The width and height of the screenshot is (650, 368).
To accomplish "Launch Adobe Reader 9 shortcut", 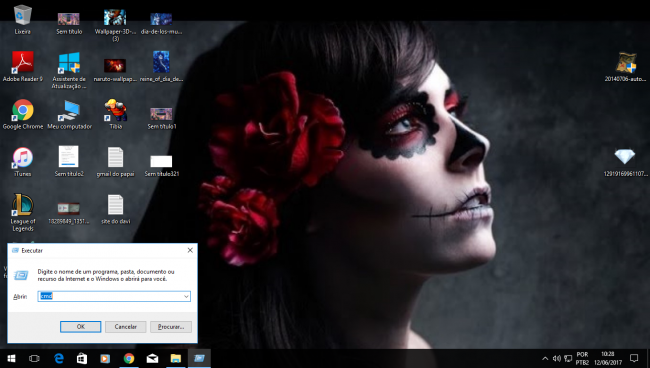I will (22, 66).
